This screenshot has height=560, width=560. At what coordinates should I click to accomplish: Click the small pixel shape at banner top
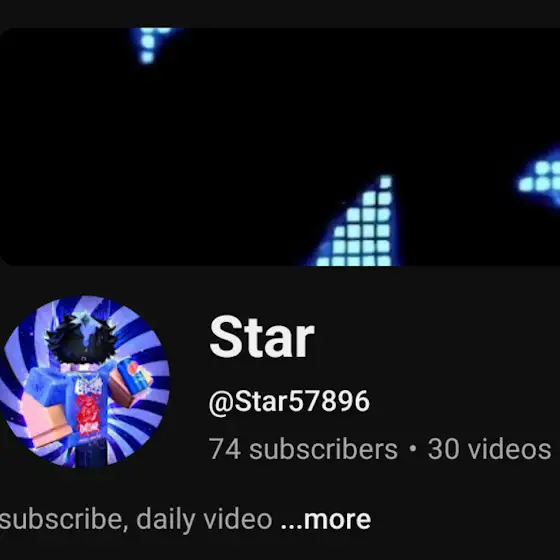[152, 45]
